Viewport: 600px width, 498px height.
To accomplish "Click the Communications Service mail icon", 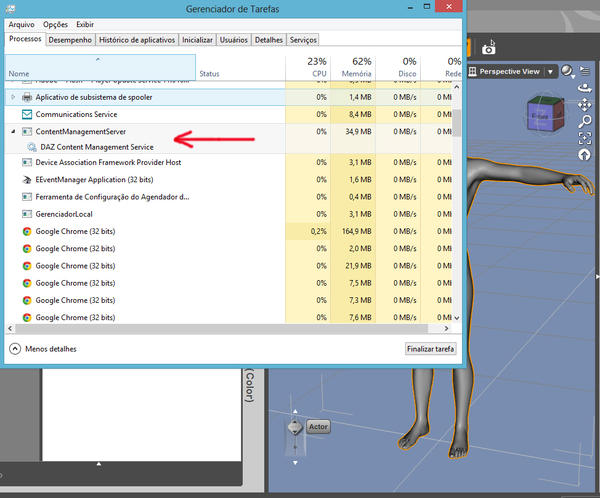I will coord(27,114).
